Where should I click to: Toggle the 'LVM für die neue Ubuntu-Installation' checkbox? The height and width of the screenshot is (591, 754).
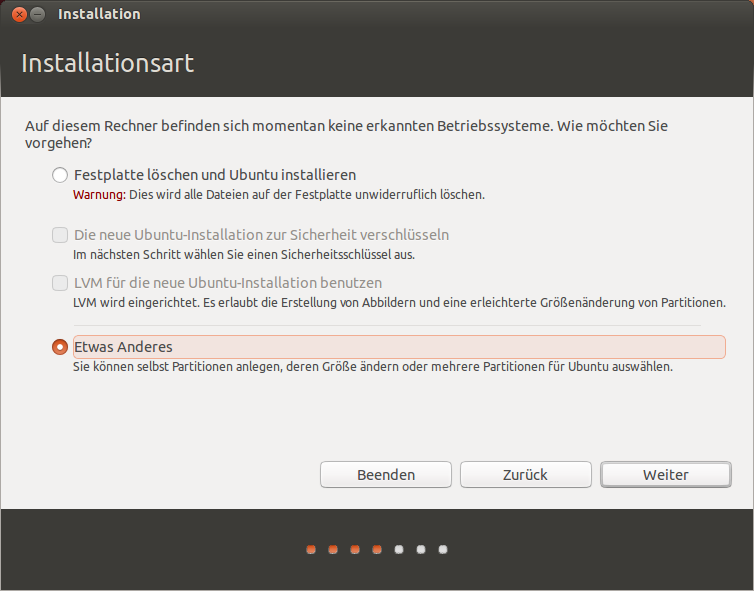pyautogui.click(x=60, y=283)
